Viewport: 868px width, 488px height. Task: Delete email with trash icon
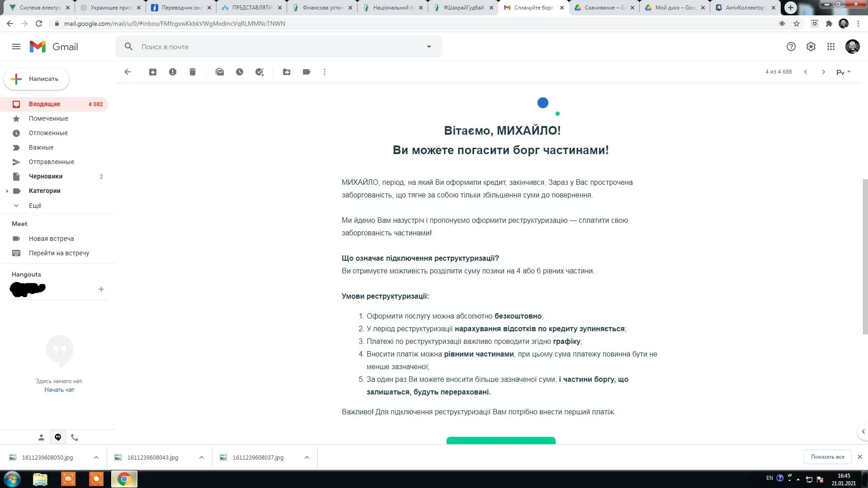pyautogui.click(x=193, y=72)
